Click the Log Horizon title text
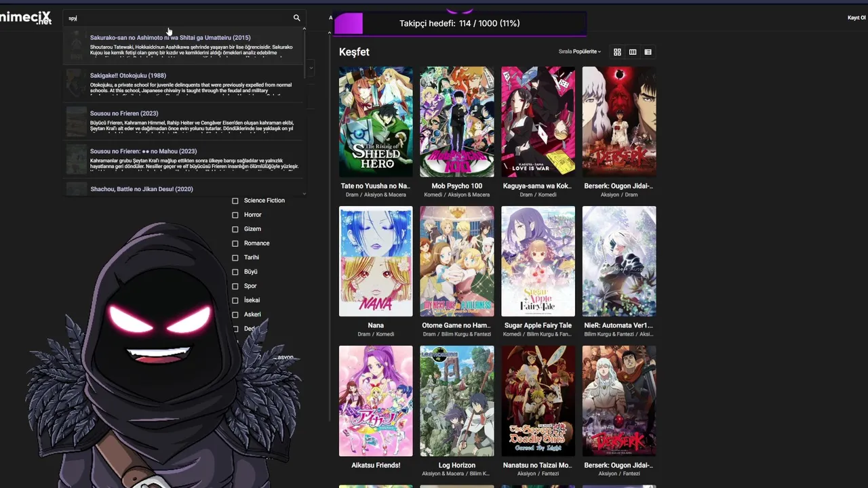Viewport: 868px width, 488px height. point(457,465)
